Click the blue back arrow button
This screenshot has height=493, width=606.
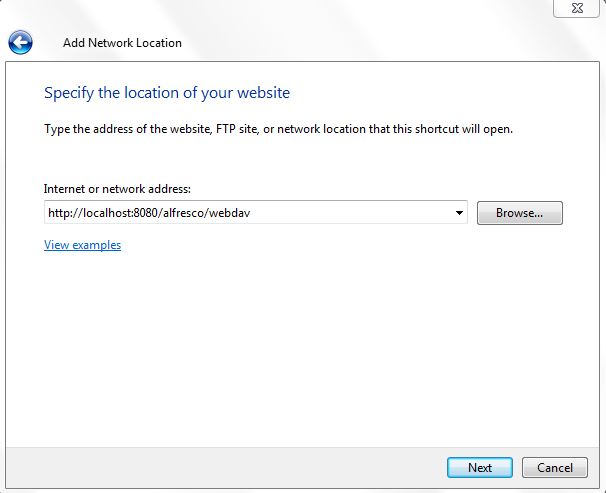tap(20, 43)
